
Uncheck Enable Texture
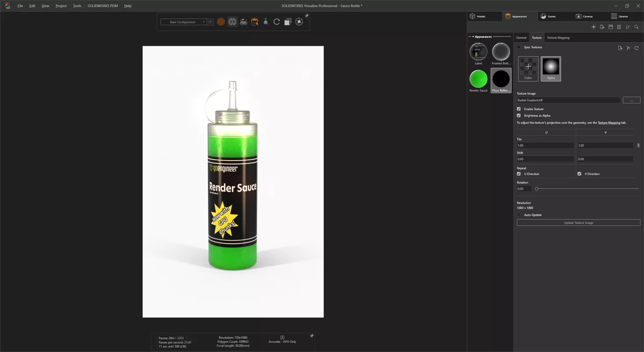point(519,109)
